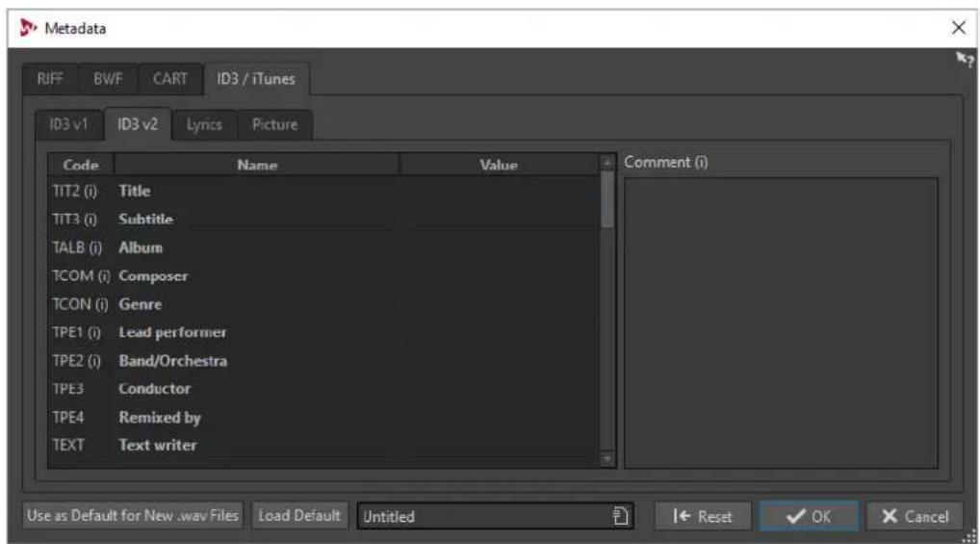Click the Value cell for Title
Image resolution: width=980 pixels, height=544 pixels.
pos(499,191)
